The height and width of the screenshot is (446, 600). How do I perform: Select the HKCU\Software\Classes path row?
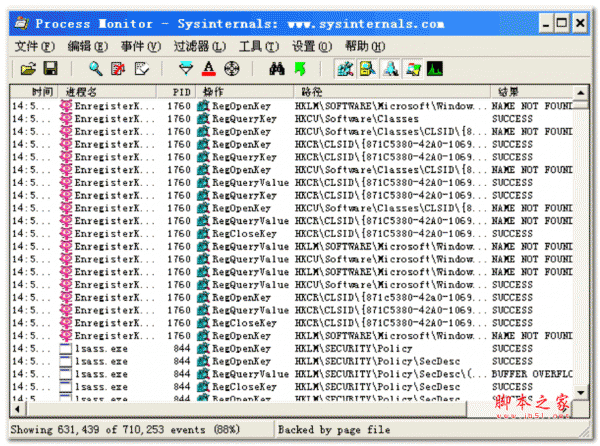[292, 119]
